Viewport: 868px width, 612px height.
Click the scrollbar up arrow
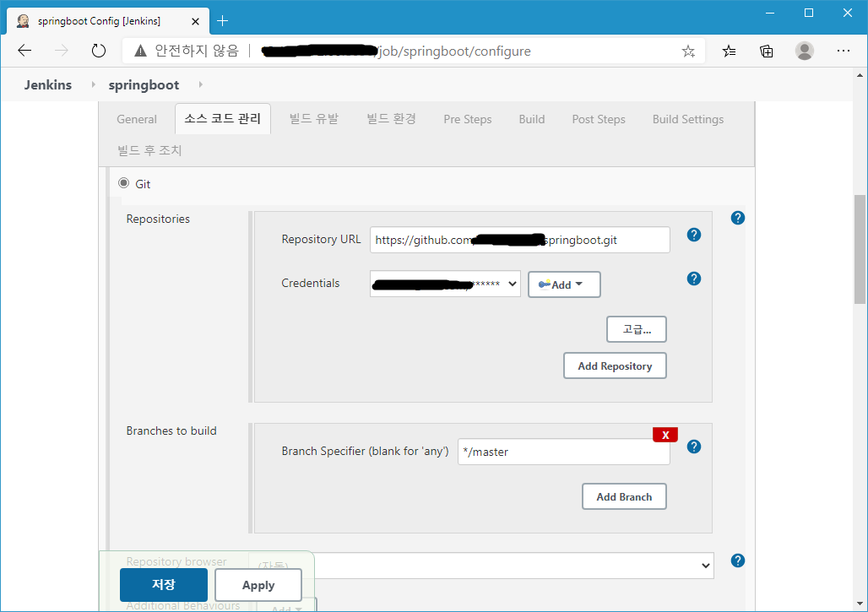pyautogui.click(x=860, y=74)
